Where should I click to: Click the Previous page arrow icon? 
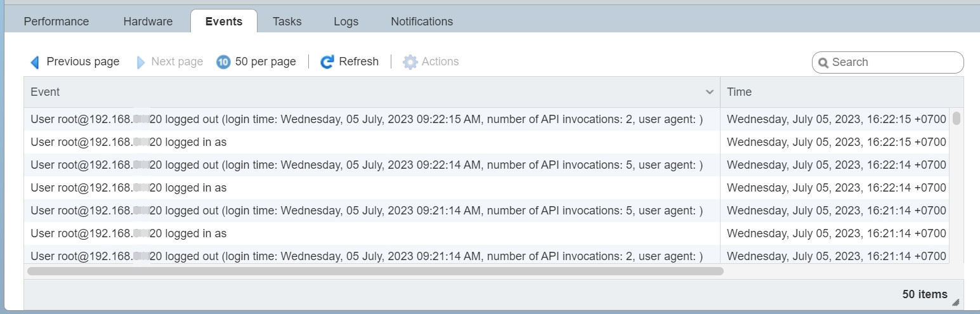pos(35,62)
